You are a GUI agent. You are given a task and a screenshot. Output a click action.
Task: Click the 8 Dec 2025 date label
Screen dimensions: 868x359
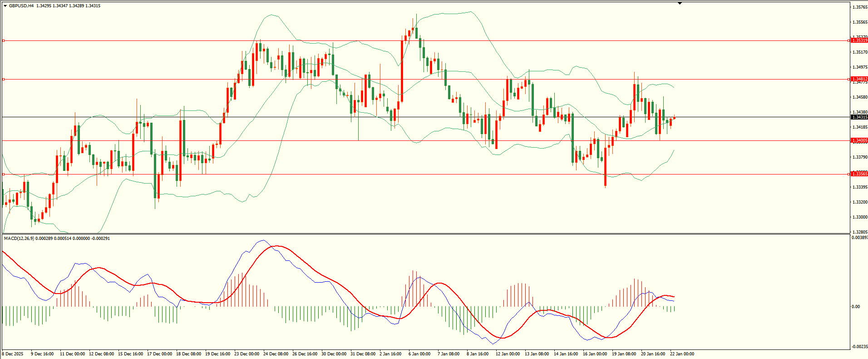13,354
